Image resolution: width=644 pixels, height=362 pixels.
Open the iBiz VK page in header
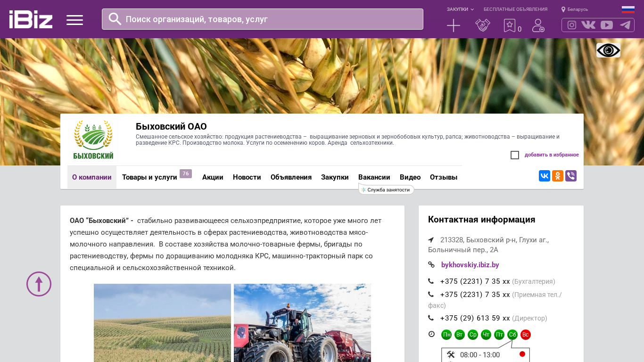588,25
